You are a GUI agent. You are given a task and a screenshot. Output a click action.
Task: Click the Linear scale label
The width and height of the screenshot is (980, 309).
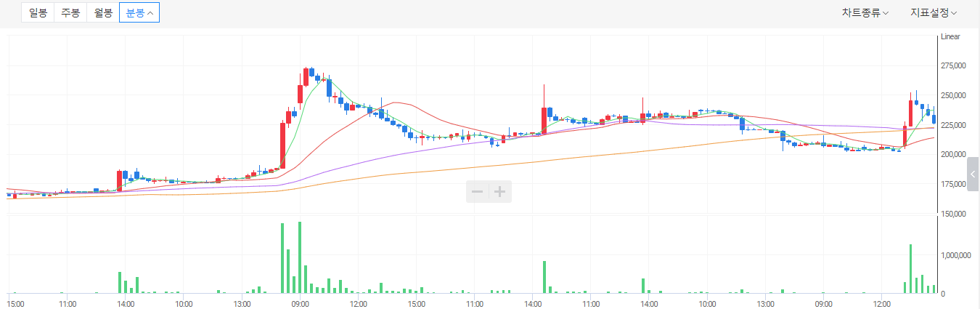point(950,36)
